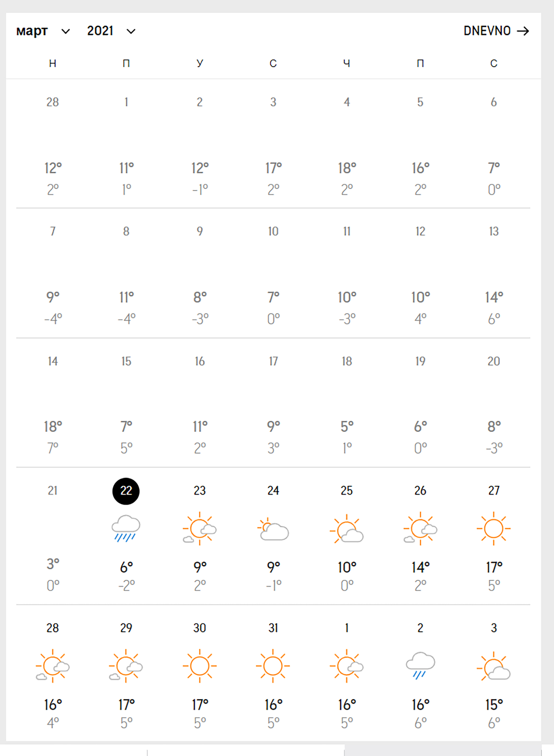Click the partly cloudy icon for April 3
This screenshot has height=756, width=554.
click(494, 666)
